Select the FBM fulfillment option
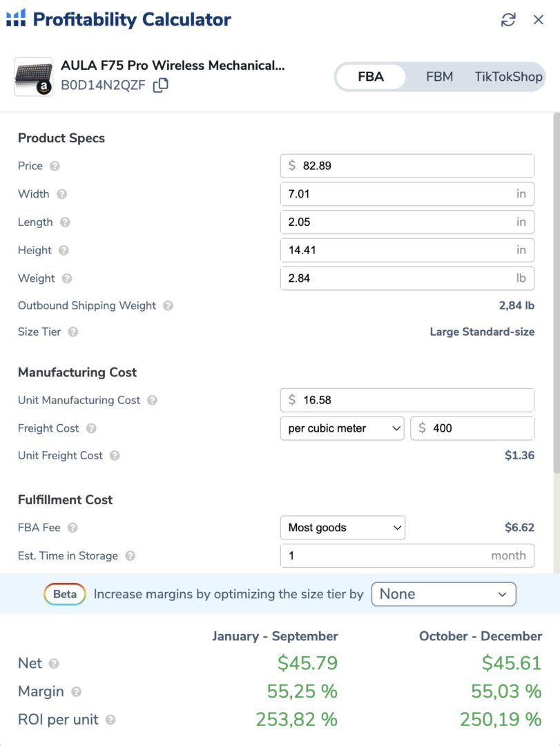Viewport: 560px width, 746px height. point(439,77)
